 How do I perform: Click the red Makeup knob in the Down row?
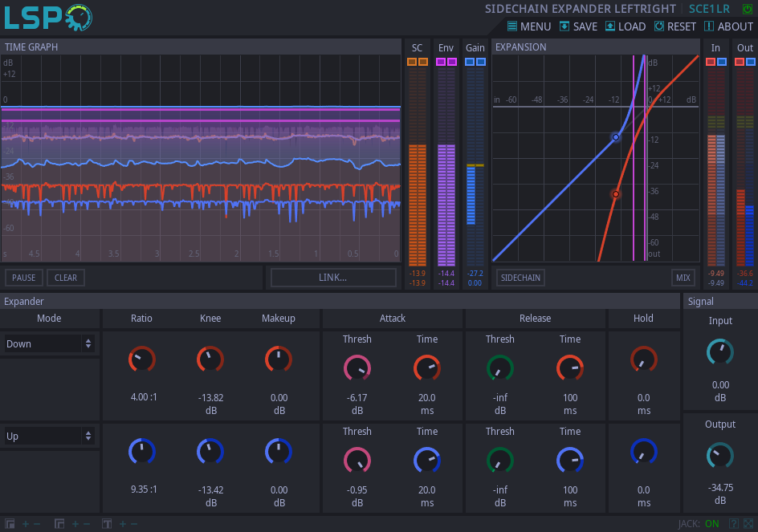pos(279,359)
